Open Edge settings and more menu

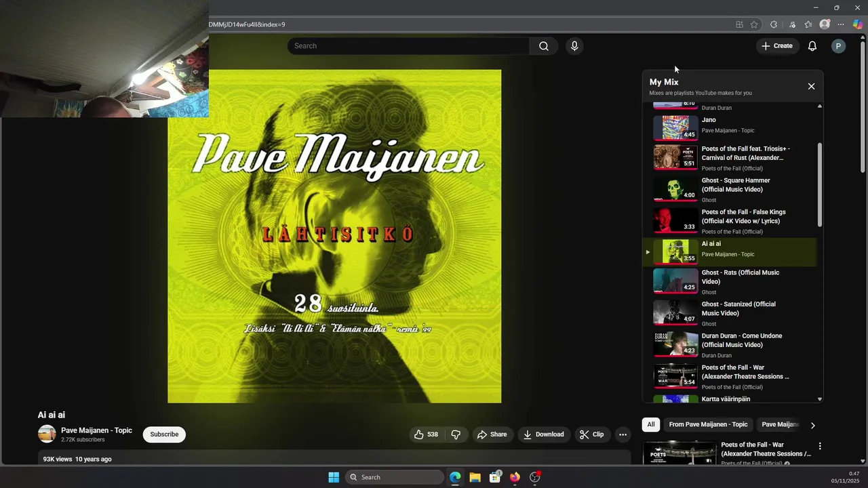pos(841,24)
